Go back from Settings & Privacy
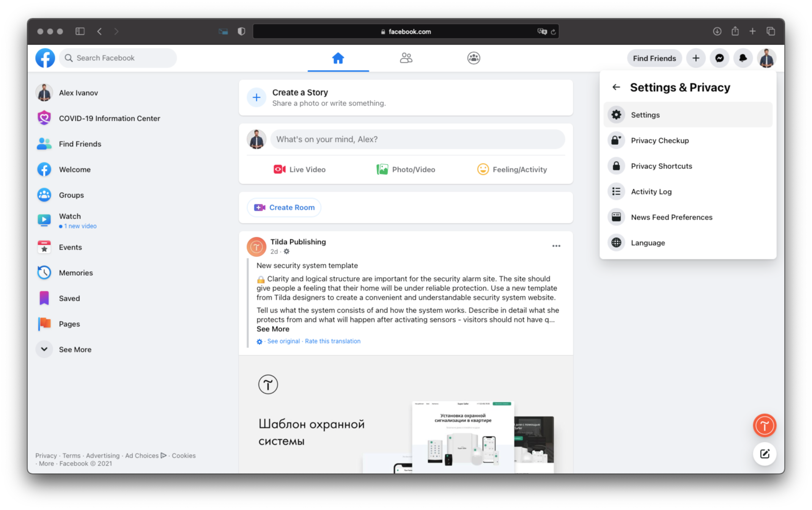The image size is (812, 510). click(616, 87)
